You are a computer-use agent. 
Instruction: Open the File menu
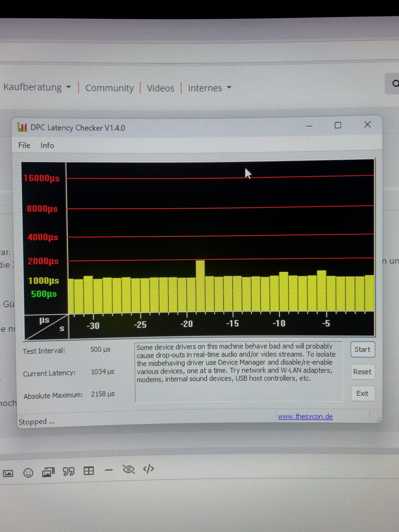pyautogui.click(x=24, y=145)
